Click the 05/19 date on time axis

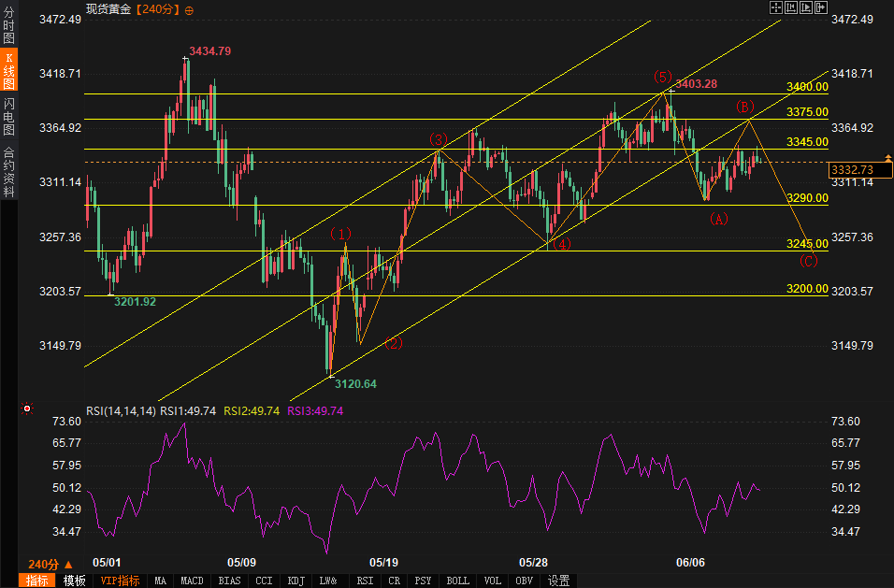pos(383,563)
